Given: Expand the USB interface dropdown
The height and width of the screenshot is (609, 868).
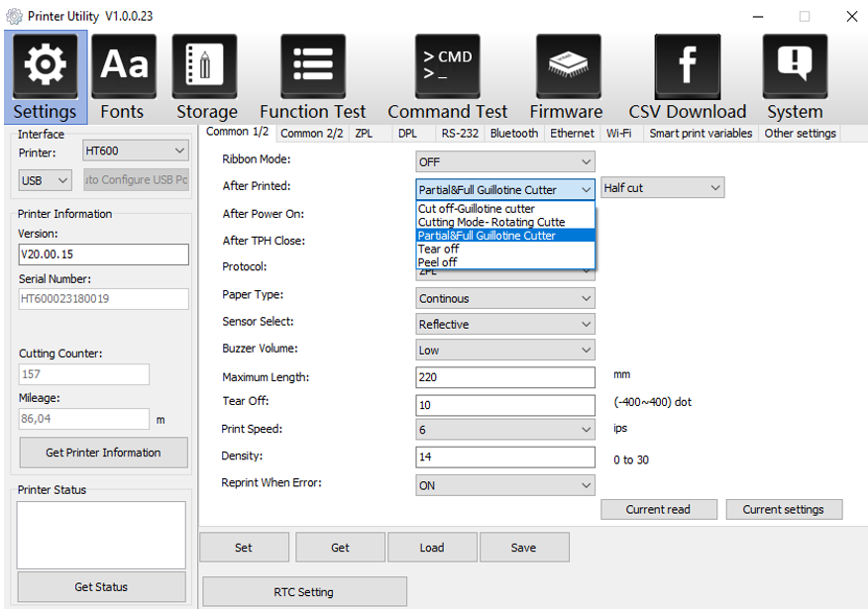Looking at the screenshot, I should pos(45,180).
